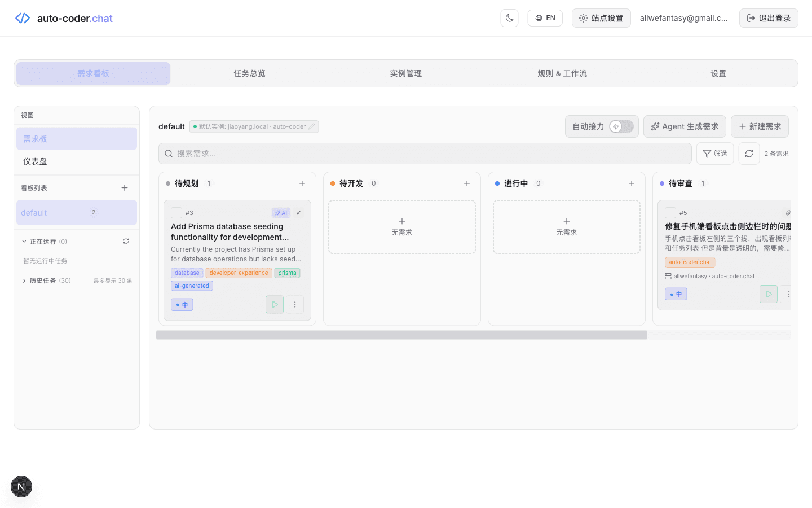Open the filter (筛选) funnel icon
Image resolution: width=812 pixels, height=508 pixels.
(x=715, y=153)
